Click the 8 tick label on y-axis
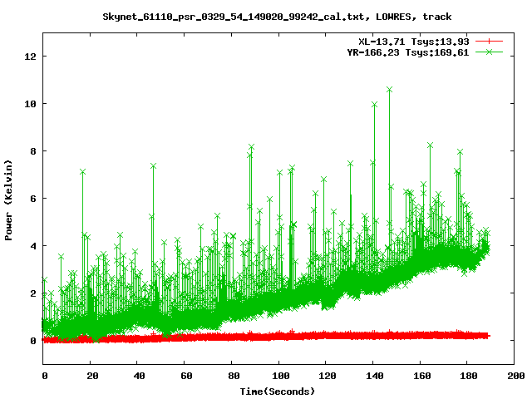This screenshot has width=532, height=399. [x=33, y=151]
